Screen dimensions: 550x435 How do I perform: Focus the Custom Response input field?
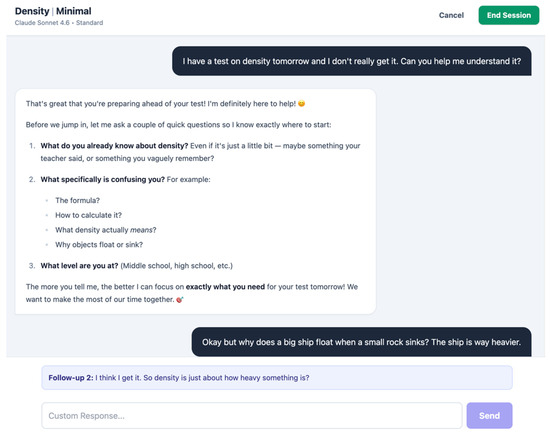pos(252,415)
